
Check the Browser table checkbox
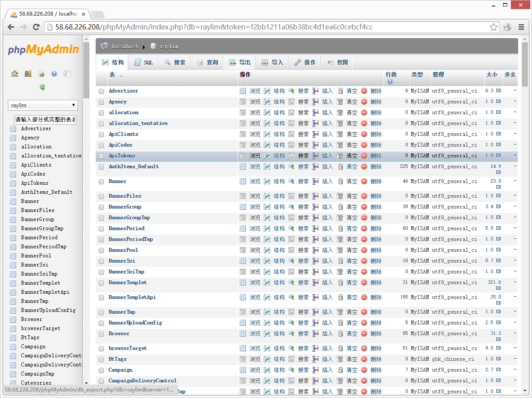[x=101, y=334]
